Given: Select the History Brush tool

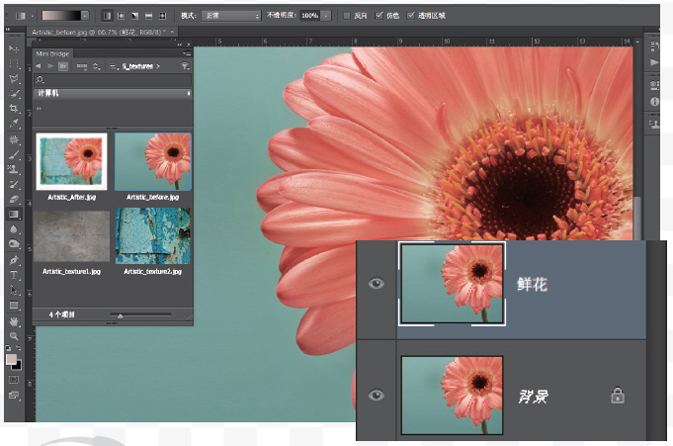Looking at the screenshot, I should (x=14, y=184).
